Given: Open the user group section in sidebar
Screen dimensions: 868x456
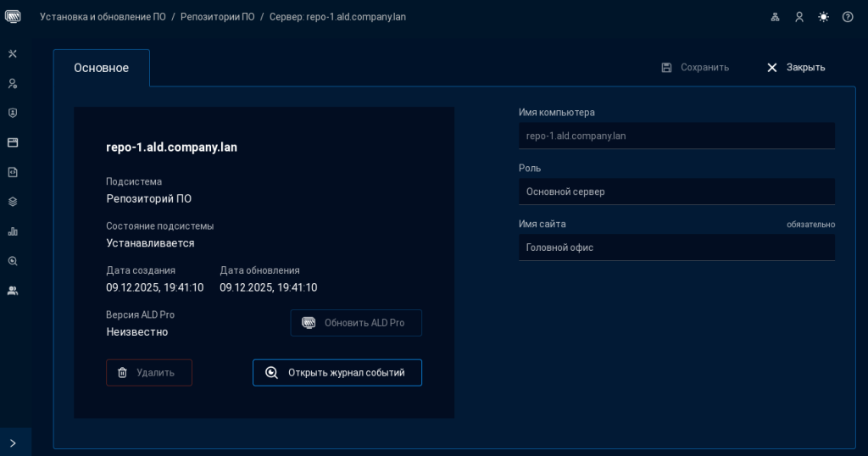Looking at the screenshot, I should [13, 291].
